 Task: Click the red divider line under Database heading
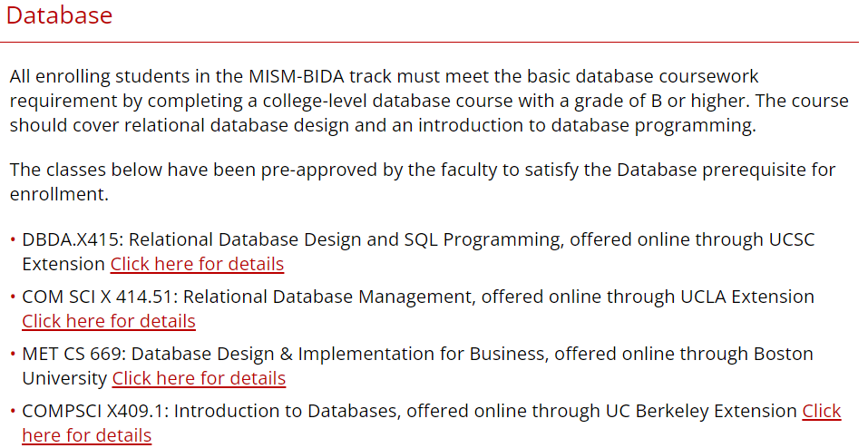point(430,42)
